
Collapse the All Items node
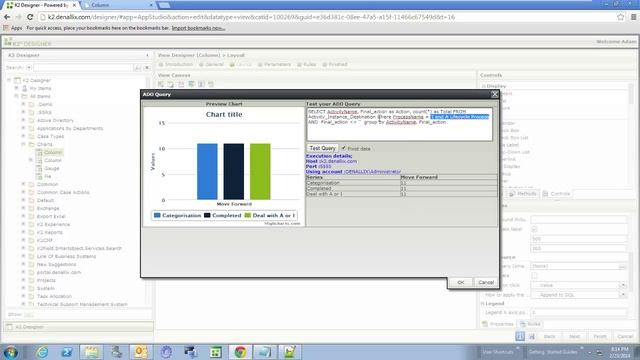[16, 96]
